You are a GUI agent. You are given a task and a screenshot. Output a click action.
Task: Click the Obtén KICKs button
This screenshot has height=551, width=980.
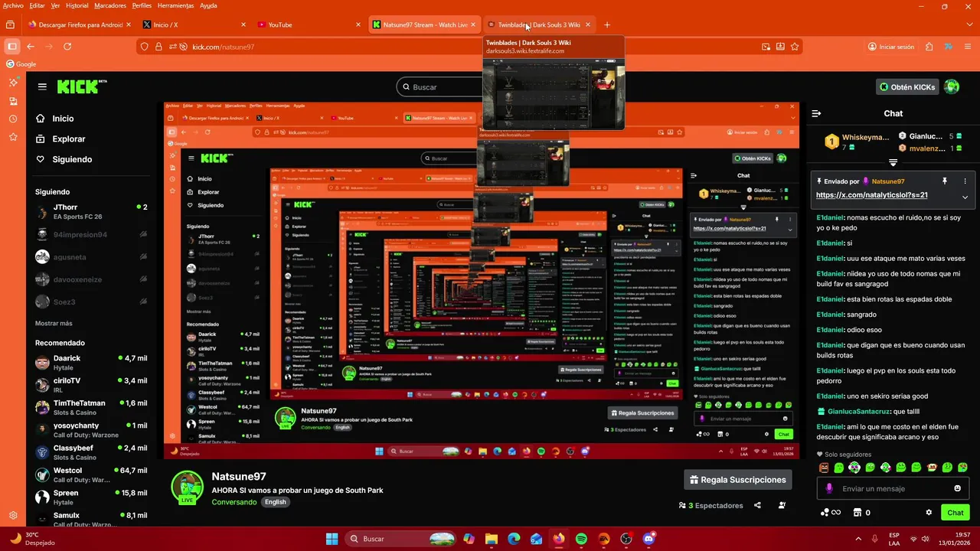coord(907,86)
